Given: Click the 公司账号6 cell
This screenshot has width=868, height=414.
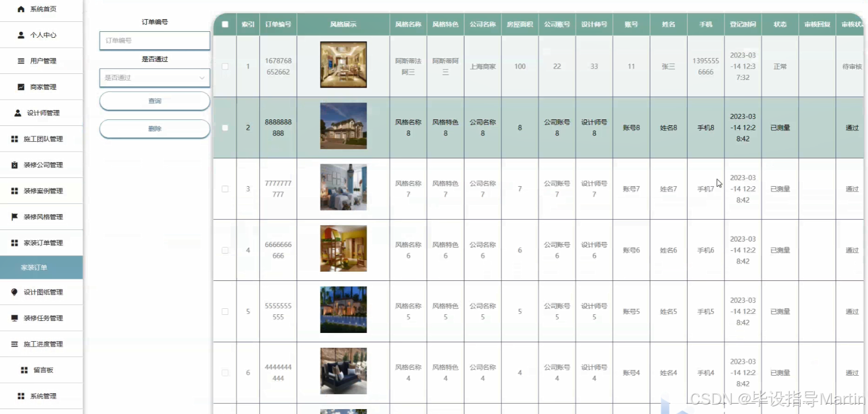Looking at the screenshot, I should click(557, 250).
